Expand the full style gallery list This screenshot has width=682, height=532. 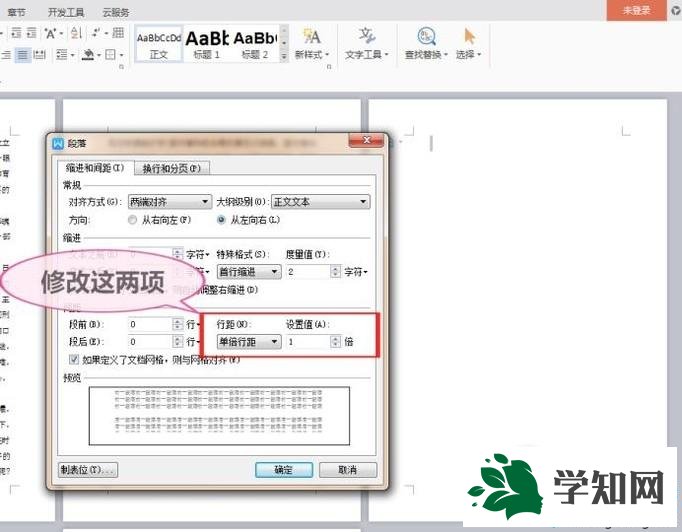tap(284, 56)
